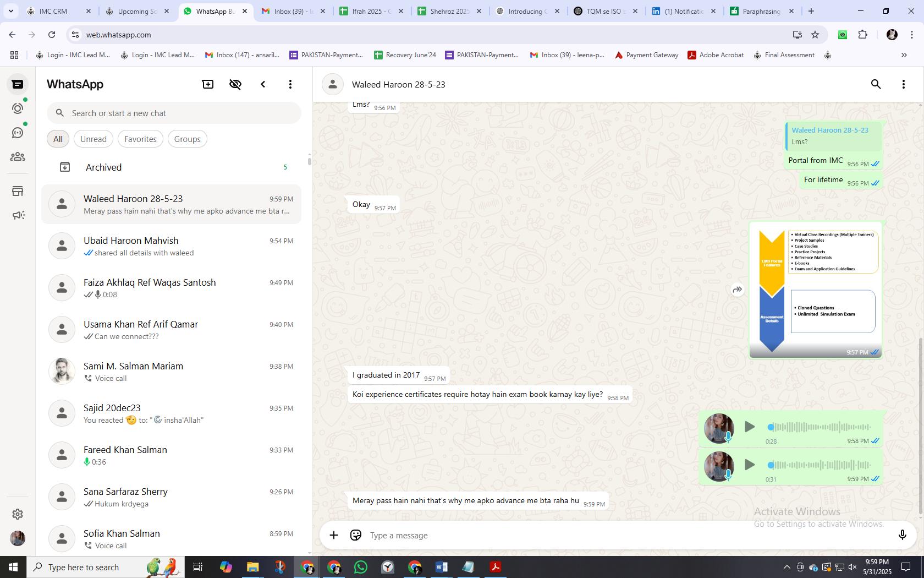Image resolution: width=924 pixels, height=578 pixels.
Task: Start a new chat with the plus icon
Action: coord(208,84)
